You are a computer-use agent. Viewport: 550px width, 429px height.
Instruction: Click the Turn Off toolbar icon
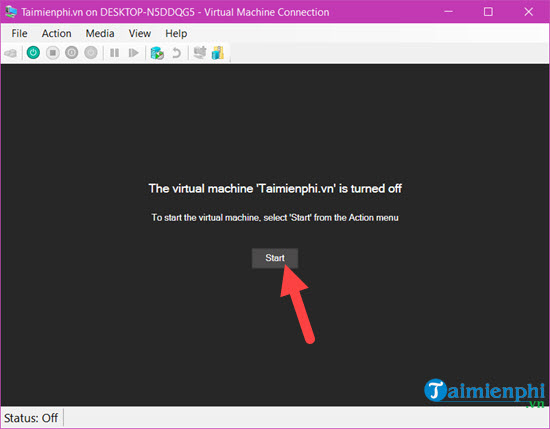click(x=53, y=53)
